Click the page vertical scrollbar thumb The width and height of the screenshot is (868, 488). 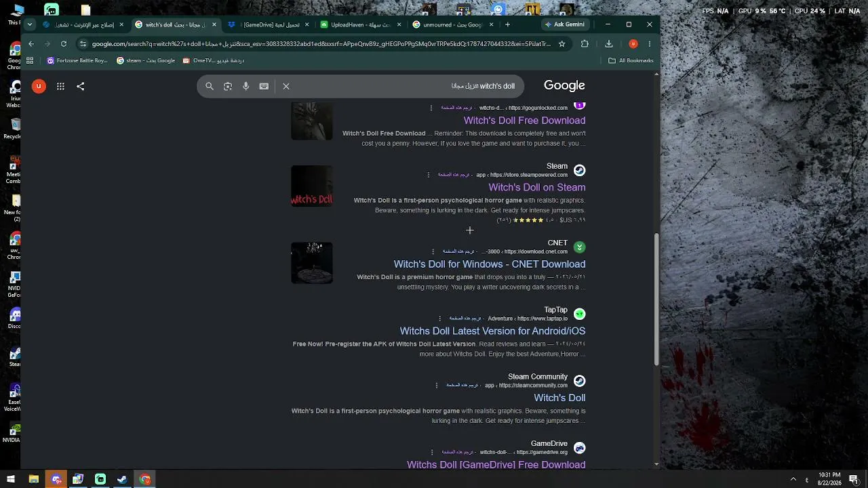(656, 300)
